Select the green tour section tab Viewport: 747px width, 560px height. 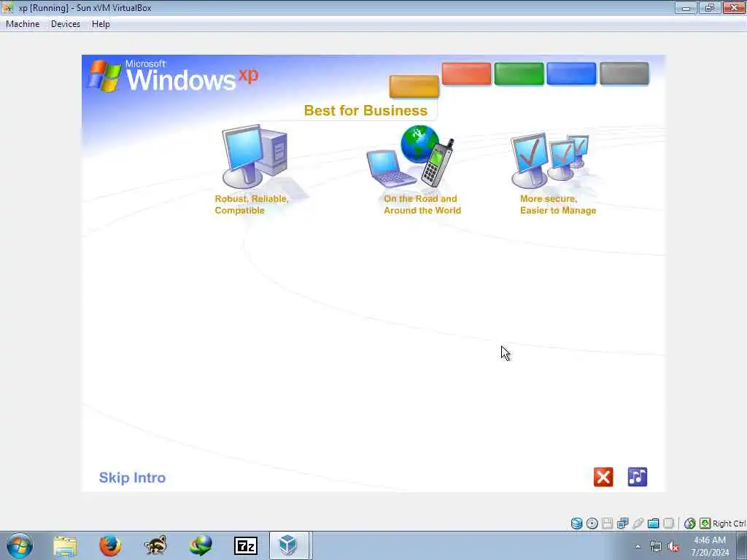(x=519, y=74)
